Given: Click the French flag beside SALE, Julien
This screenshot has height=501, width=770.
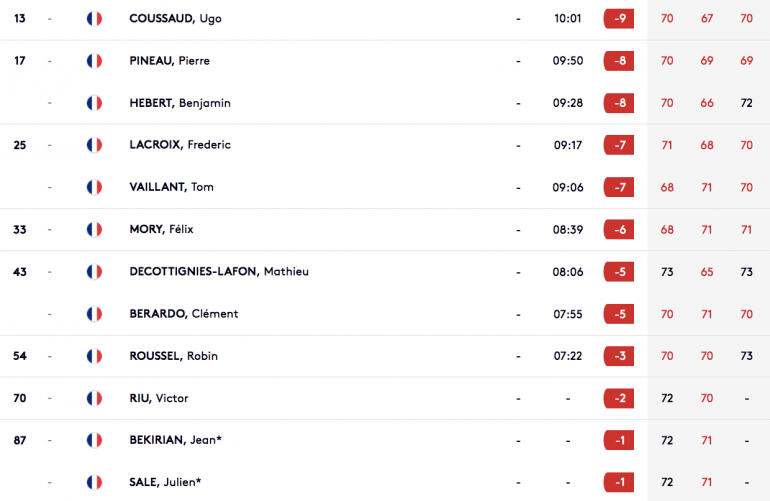Looking at the screenshot, I should 94,482.
